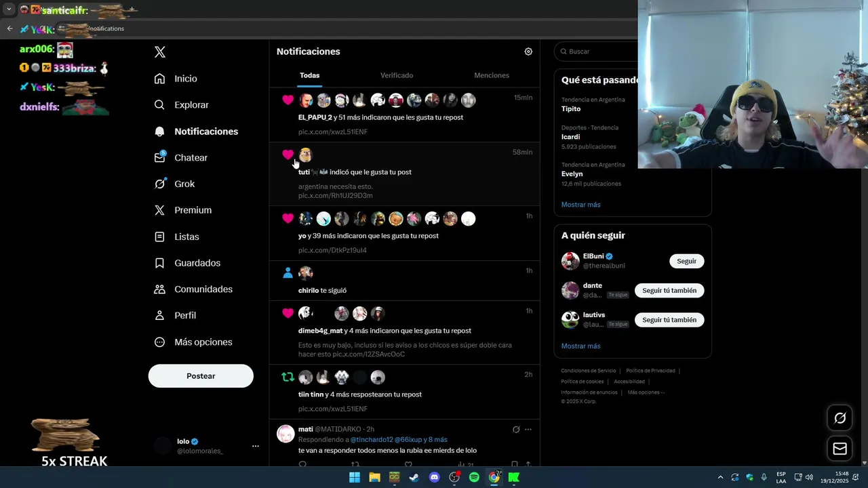Click the volume icon in system tray
868x488 pixels.
tap(809, 477)
